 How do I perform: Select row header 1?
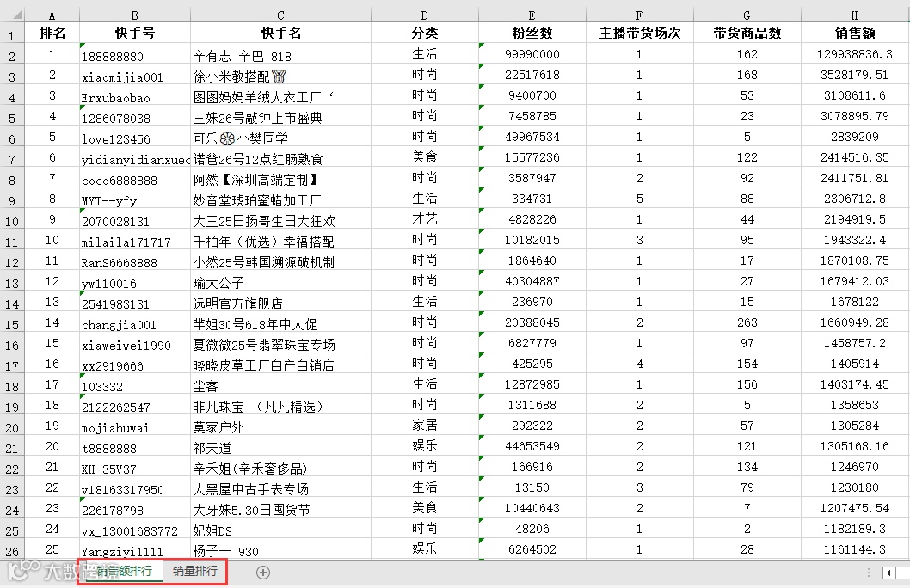point(14,34)
